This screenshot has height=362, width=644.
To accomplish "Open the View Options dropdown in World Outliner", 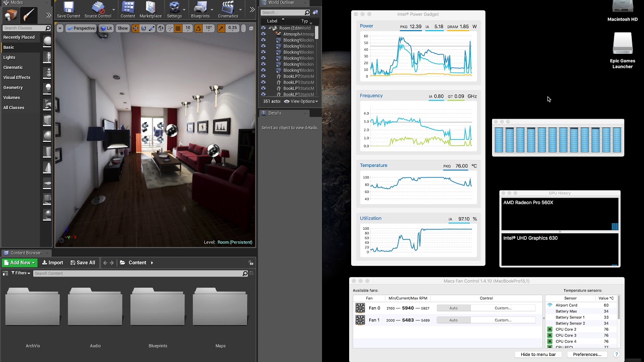I will click(x=301, y=101).
